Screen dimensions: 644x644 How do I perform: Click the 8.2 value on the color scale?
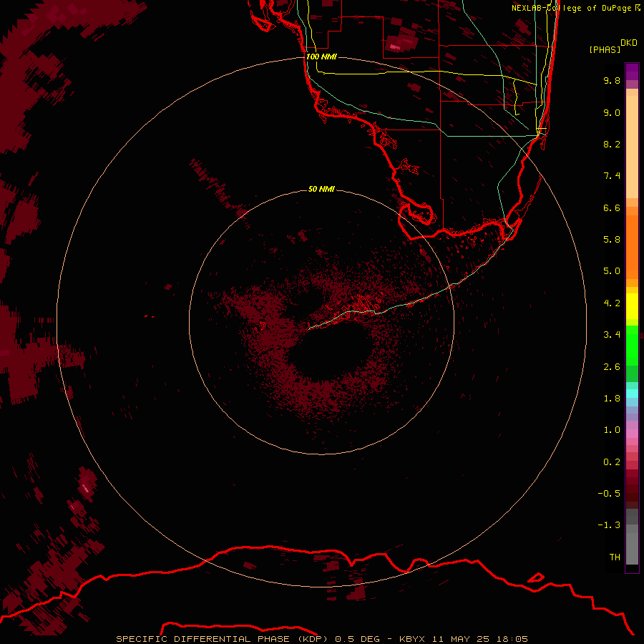coord(612,144)
